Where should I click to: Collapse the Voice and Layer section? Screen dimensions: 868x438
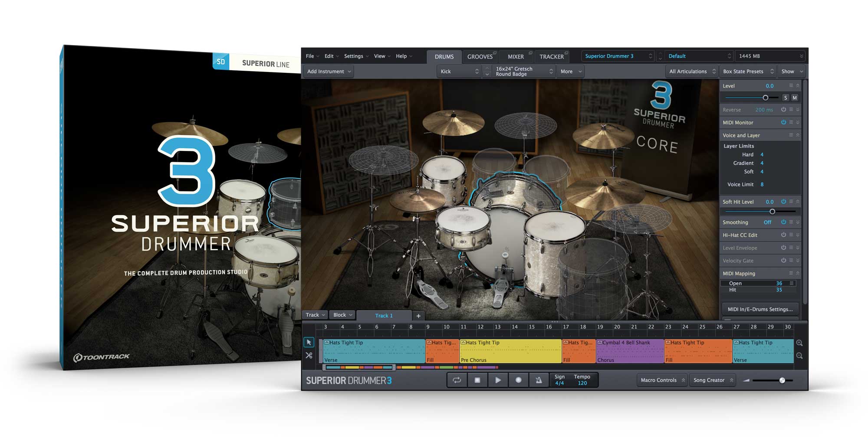799,135
